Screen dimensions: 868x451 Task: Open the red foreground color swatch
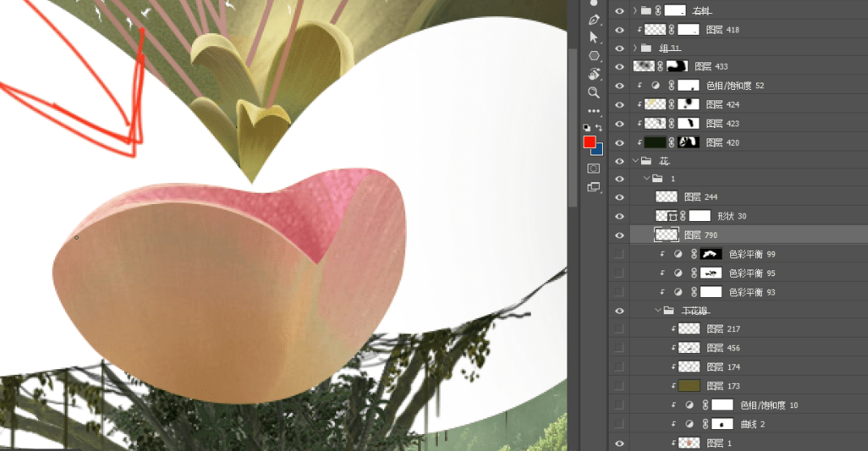(589, 142)
